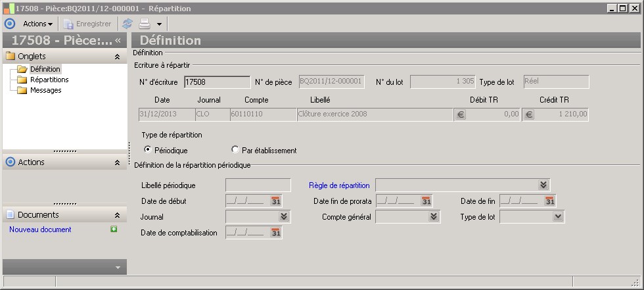Expand the Règle de répartition dropdown
The image size is (644, 290).
(x=543, y=185)
